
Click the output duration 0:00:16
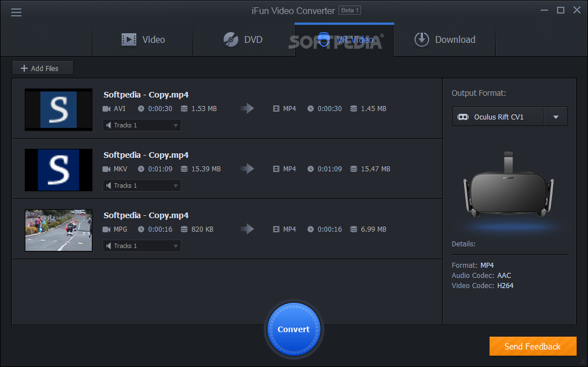coord(329,229)
